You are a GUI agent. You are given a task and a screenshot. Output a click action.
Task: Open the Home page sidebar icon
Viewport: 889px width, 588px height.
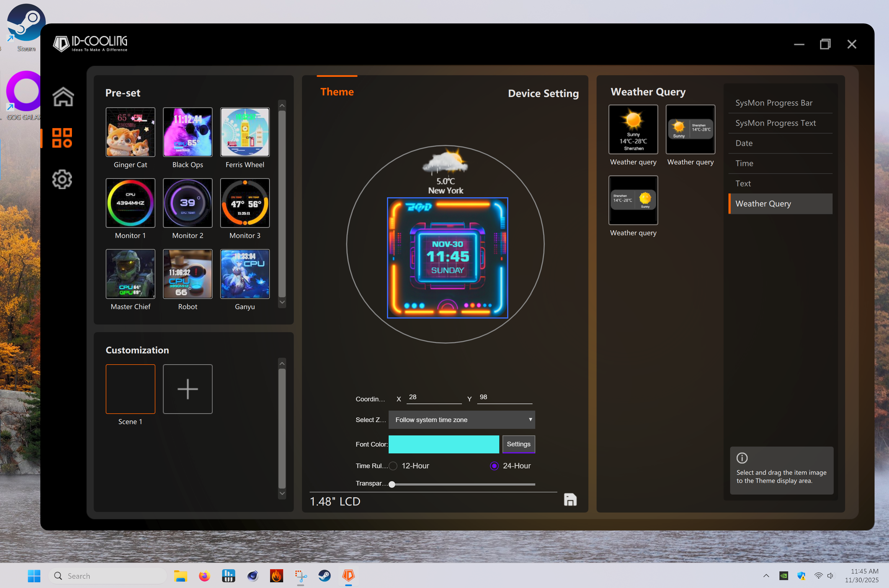63,97
